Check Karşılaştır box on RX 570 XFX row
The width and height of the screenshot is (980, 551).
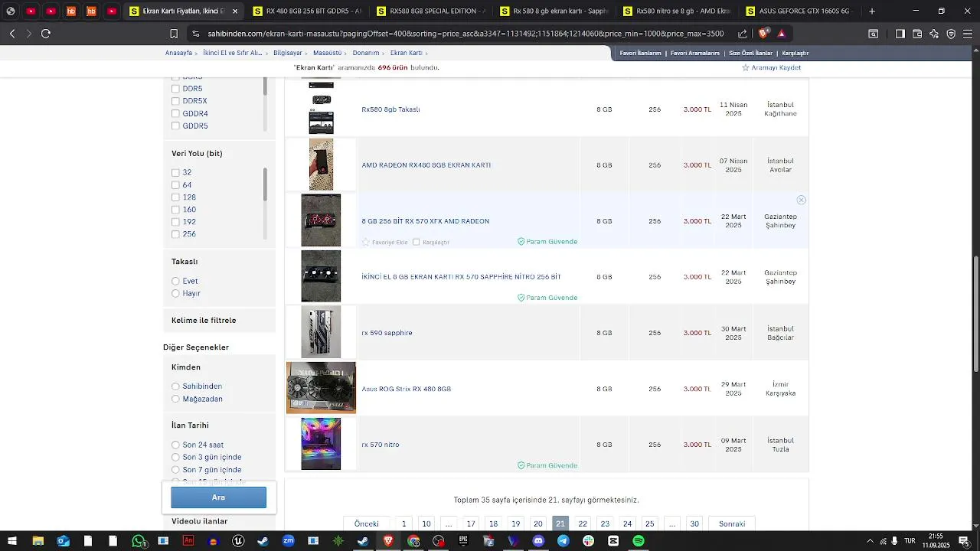coord(416,242)
